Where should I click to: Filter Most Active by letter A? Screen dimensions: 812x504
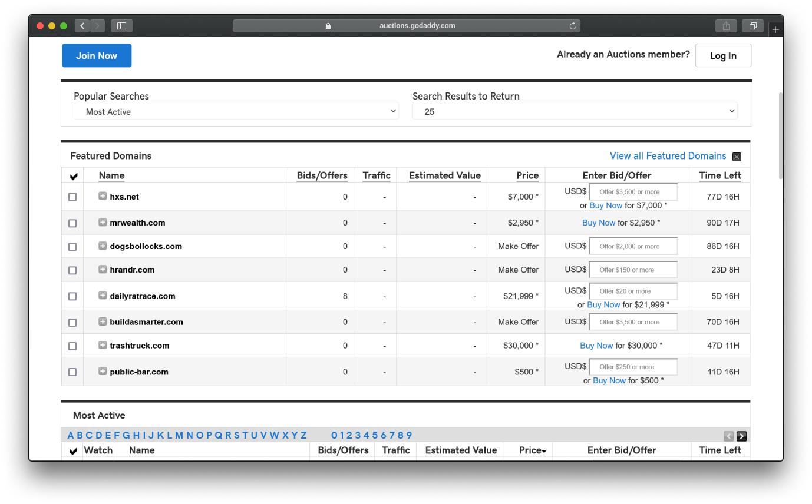(71, 436)
